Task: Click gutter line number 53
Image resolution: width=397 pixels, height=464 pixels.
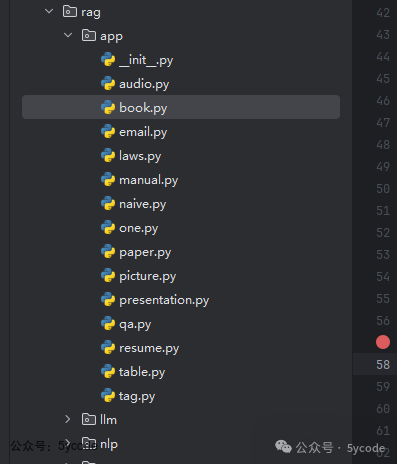Action: [x=383, y=255]
